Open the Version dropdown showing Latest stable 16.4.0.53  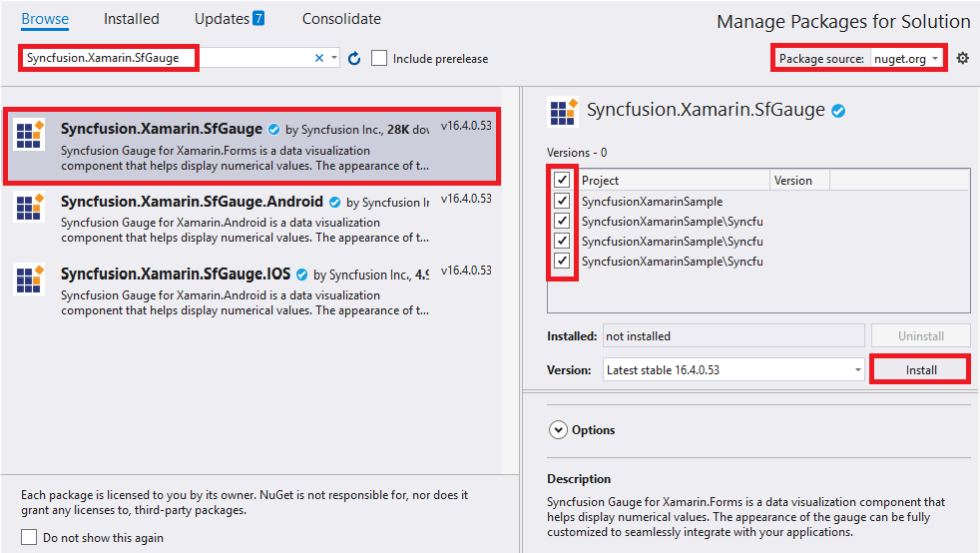(x=734, y=369)
